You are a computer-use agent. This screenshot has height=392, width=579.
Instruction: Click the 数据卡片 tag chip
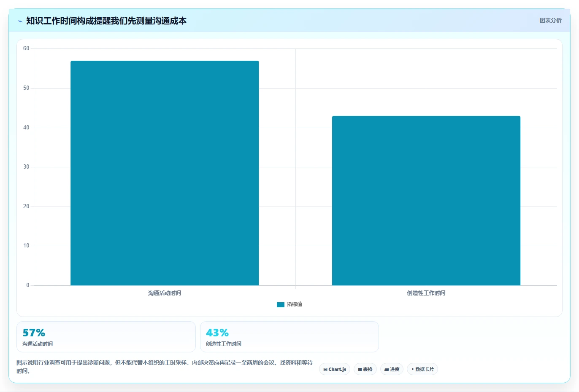click(422, 369)
